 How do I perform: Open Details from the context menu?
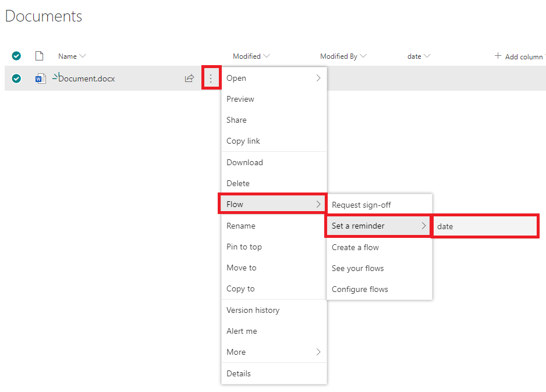click(x=274, y=373)
